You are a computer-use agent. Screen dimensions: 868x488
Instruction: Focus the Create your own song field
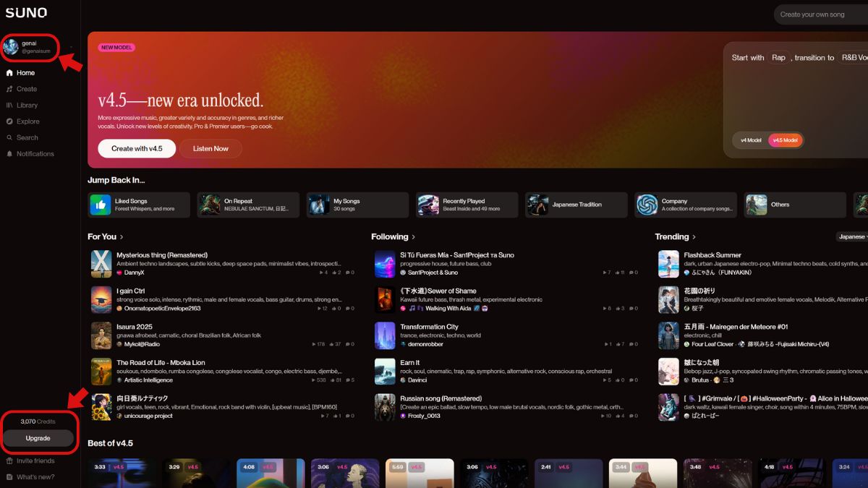821,14
